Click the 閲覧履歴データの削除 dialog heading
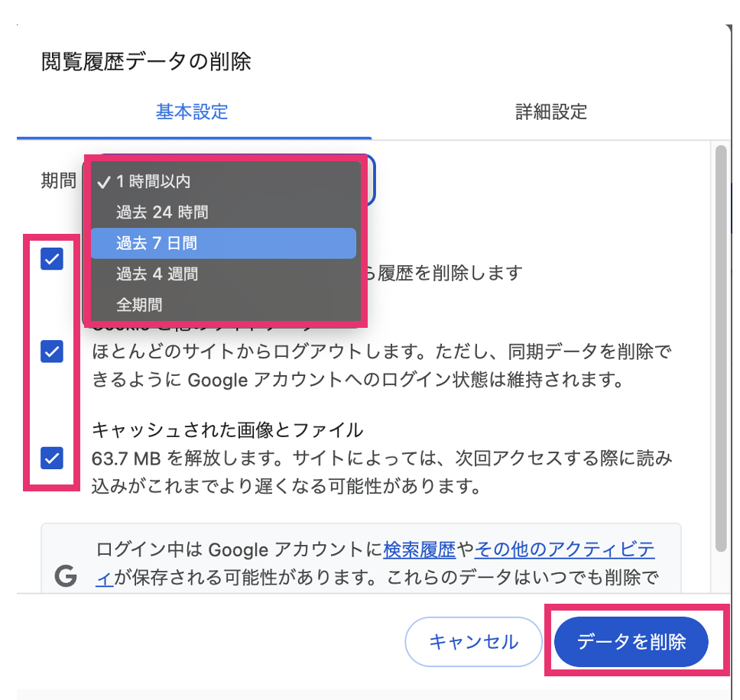This screenshot has width=740, height=700. (x=146, y=62)
